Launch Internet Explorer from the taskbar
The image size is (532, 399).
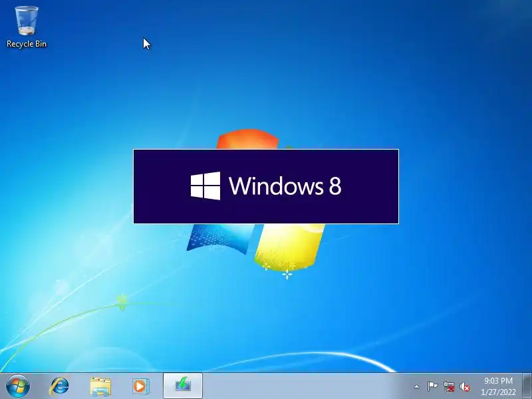pyautogui.click(x=59, y=386)
